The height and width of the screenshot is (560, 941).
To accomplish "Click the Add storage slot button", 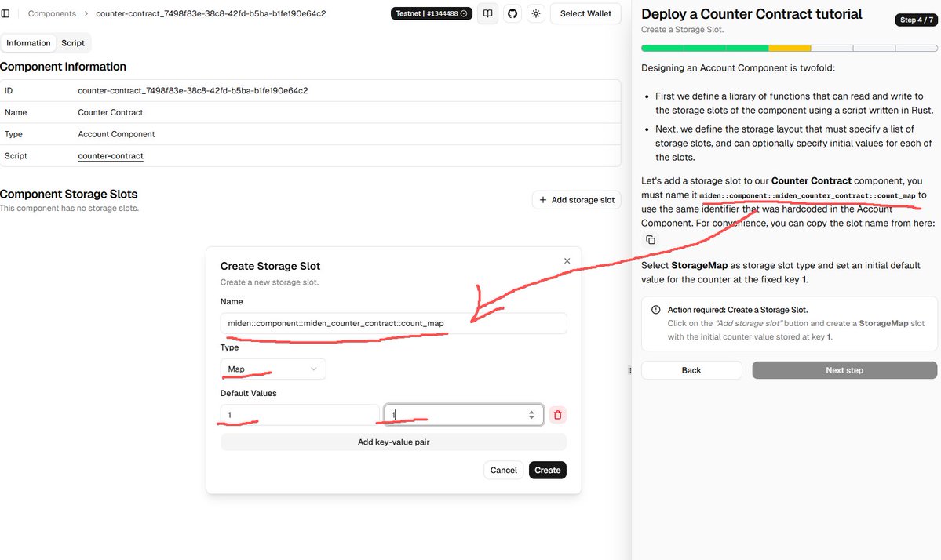I will 577,200.
